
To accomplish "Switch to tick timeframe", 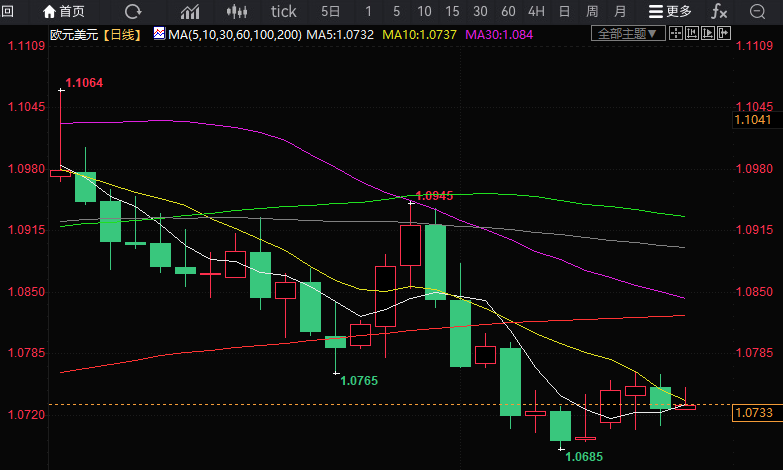I will pyautogui.click(x=283, y=11).
